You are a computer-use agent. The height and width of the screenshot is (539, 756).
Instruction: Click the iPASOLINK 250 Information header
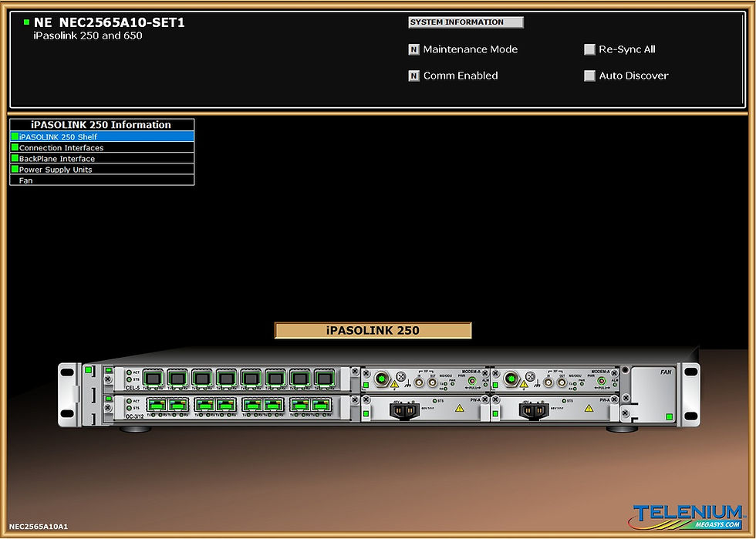101,124
